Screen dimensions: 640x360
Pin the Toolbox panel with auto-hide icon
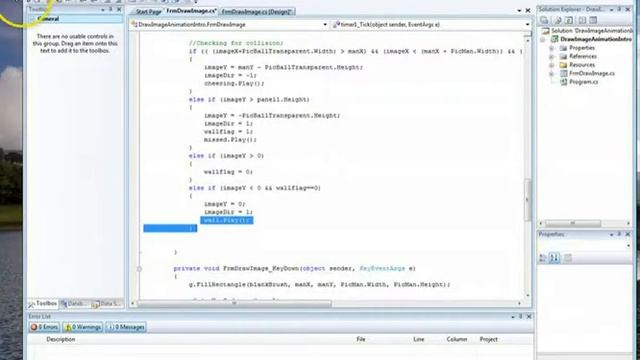[x=111, y=9]
